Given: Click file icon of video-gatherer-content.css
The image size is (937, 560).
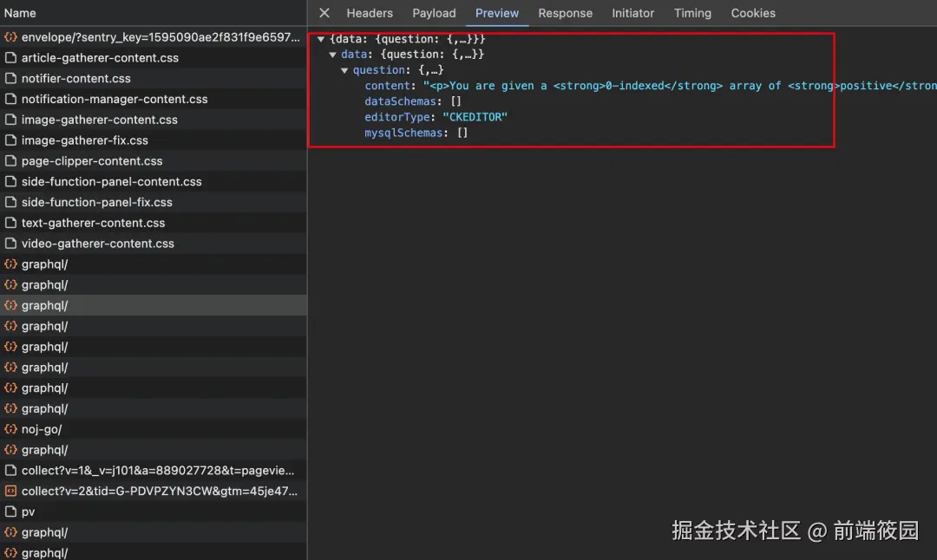Looking at the screenshot, I should point(10,244).
